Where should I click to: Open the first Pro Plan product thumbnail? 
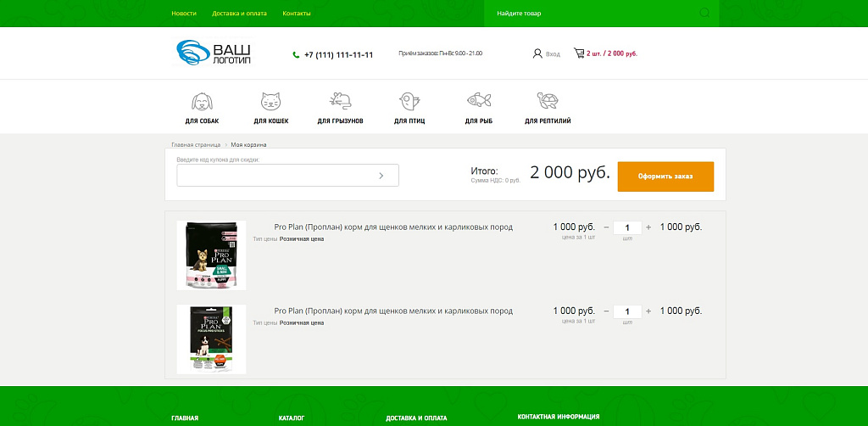(x=211, y=255)
